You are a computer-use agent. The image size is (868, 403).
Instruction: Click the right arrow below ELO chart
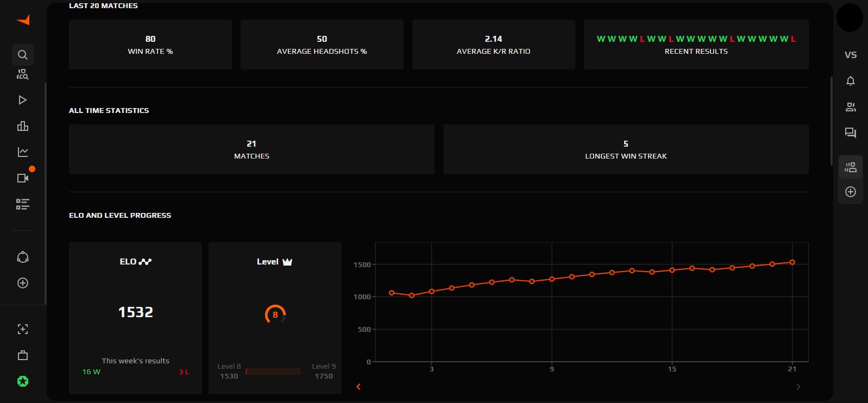click(x=798, y=387)
